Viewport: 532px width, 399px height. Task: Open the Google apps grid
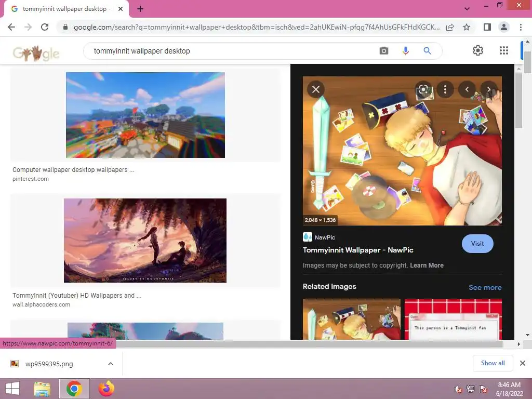point(504,50)
